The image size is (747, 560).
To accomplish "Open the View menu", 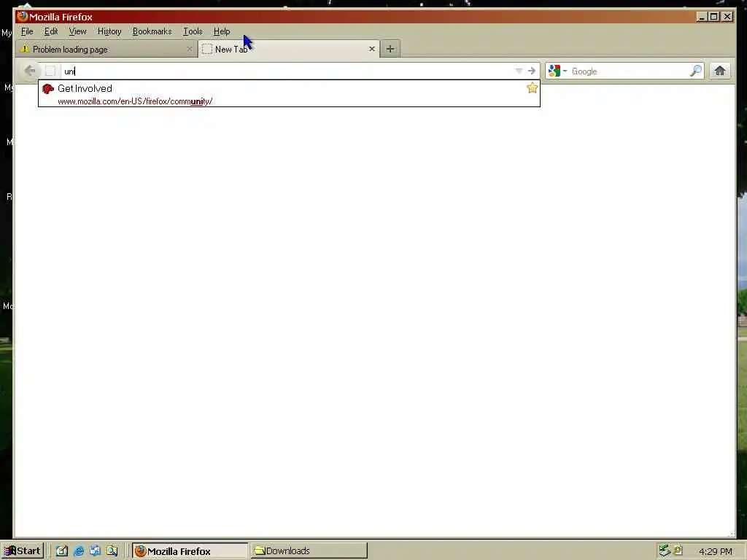I will coord(77,31).
